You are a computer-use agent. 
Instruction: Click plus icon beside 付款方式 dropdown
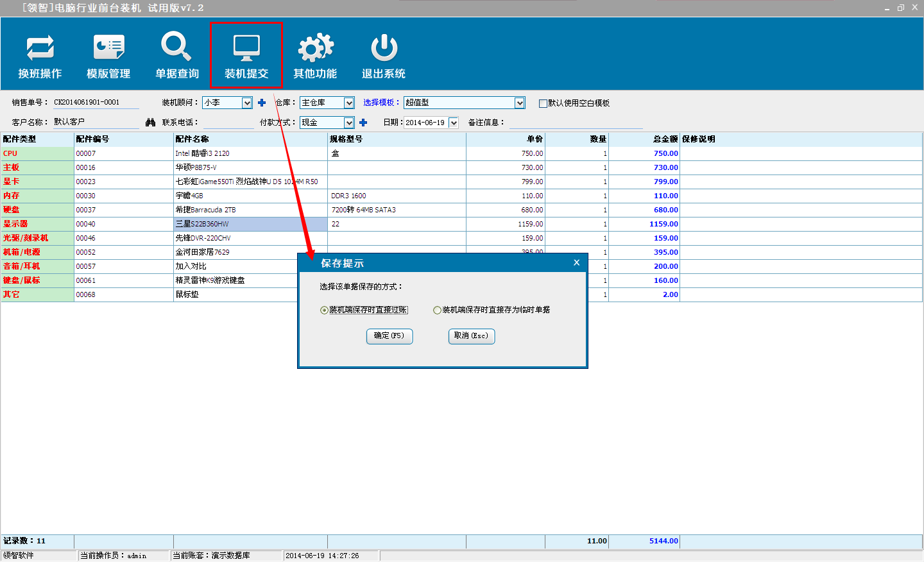(363, 123)
